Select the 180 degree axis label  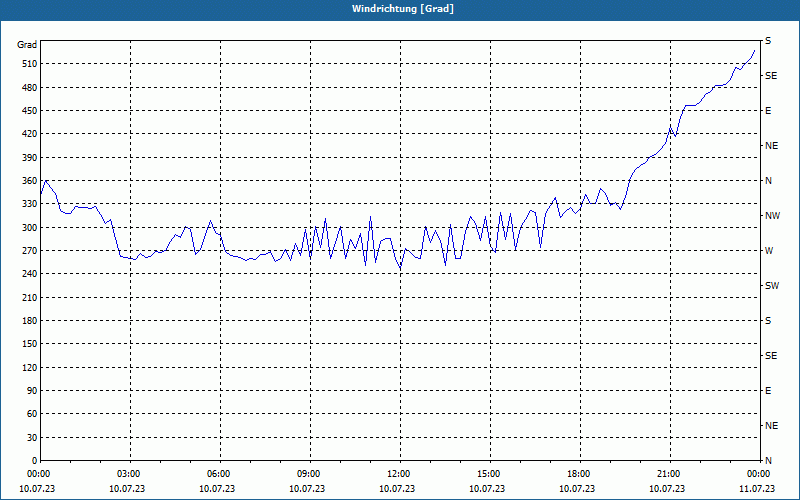[30, 320]
